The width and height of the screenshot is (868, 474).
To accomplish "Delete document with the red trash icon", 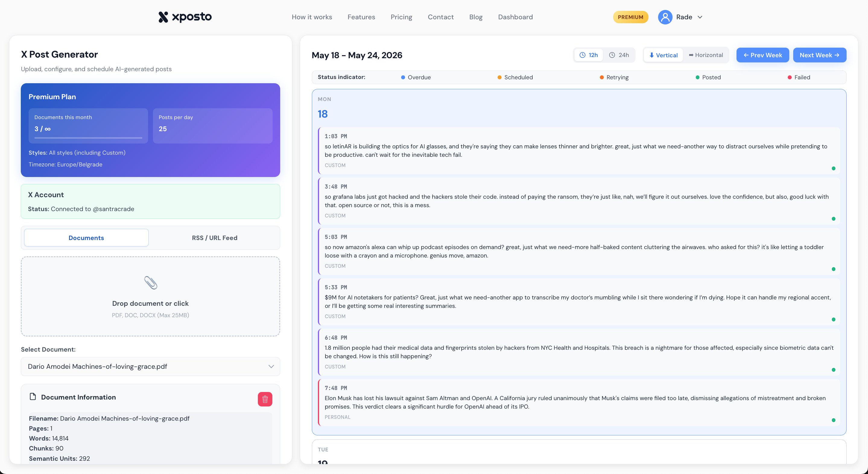I will click(x=265, y=399).
